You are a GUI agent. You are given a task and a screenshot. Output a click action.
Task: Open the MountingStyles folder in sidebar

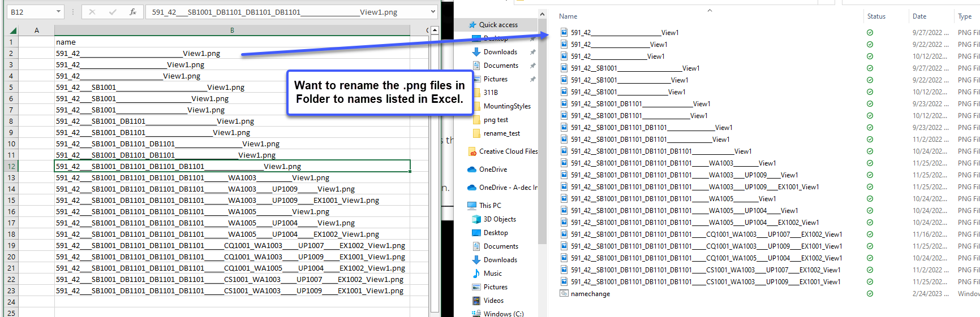507,106
